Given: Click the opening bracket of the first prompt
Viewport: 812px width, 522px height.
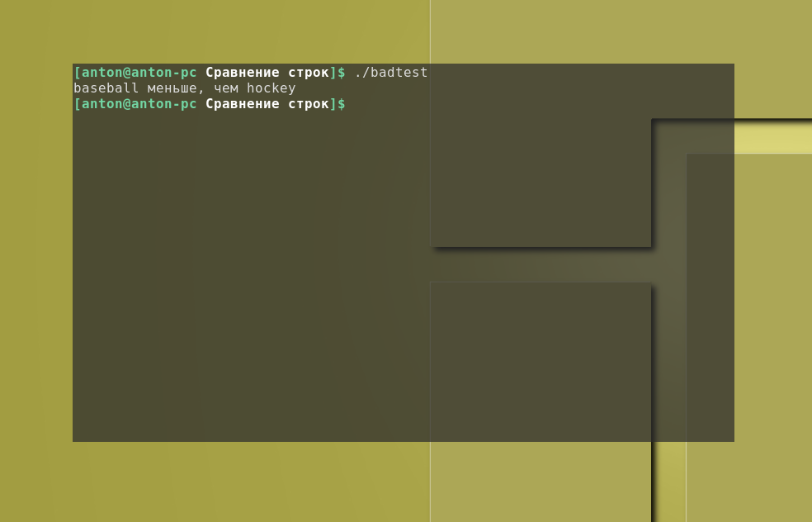Looking at the screenshot, I should 77,73.
